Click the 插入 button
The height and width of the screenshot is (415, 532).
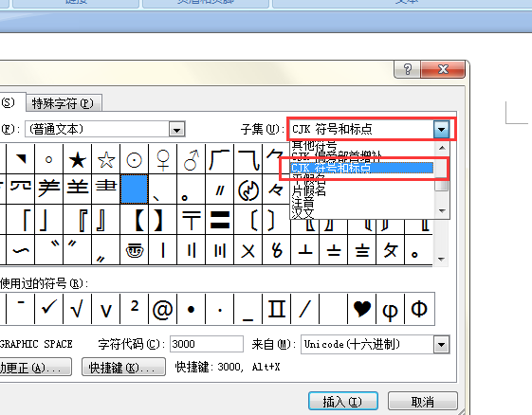click(343, 402)
